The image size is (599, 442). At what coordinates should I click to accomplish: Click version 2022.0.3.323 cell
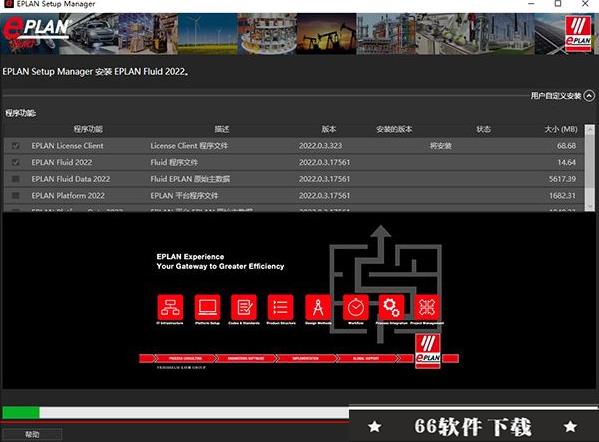(x=321, y=146)
